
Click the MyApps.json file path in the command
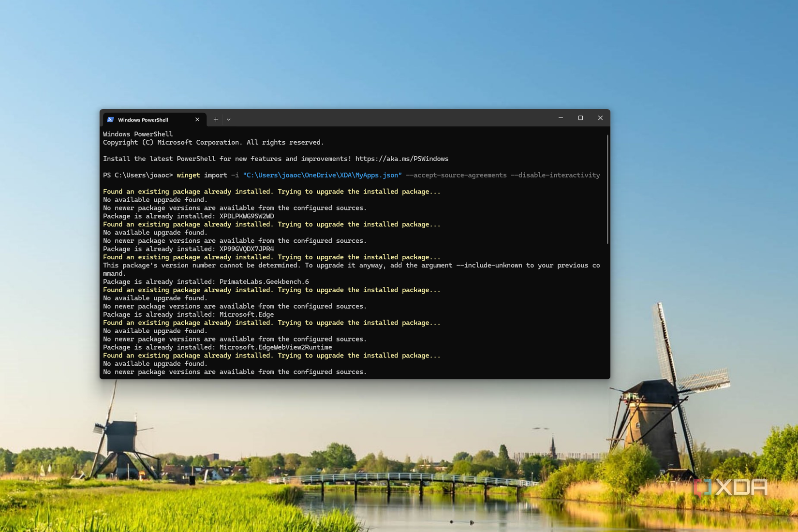[322, 175]
